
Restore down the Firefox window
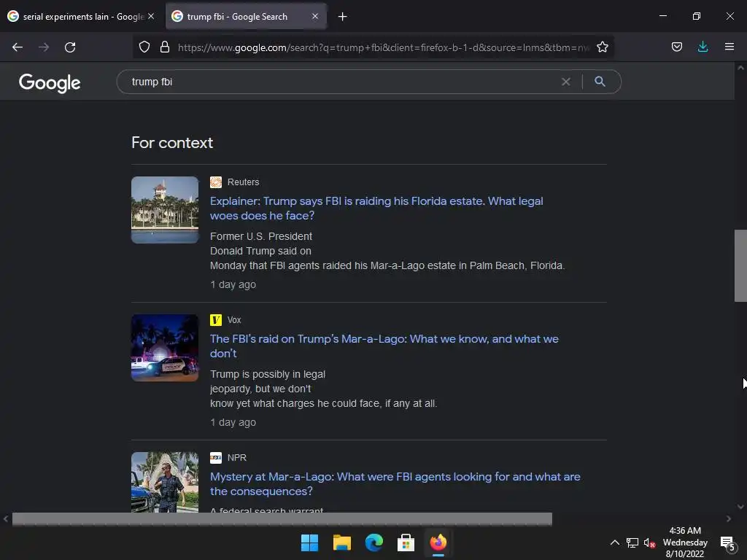pos(696,16)
